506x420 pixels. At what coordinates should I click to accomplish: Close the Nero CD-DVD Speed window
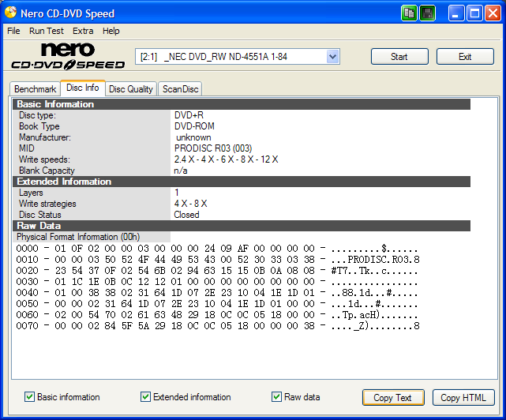[x=493, y=13]
